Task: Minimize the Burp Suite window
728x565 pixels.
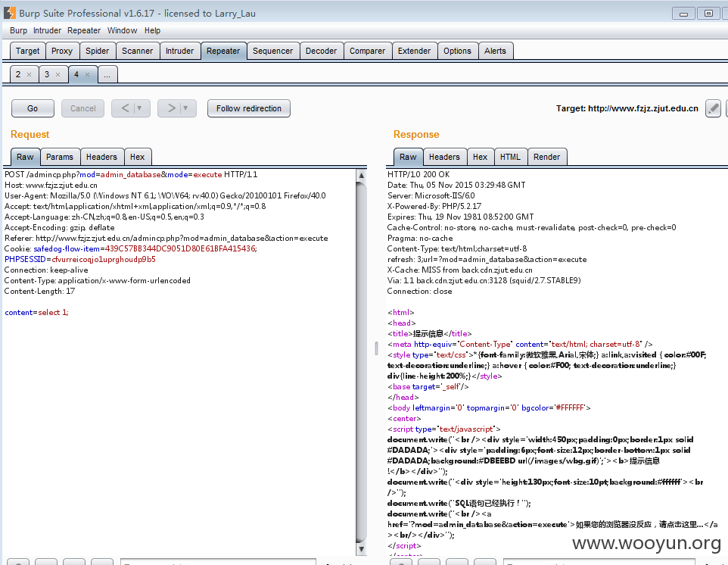Action: [x=683, y=14]
